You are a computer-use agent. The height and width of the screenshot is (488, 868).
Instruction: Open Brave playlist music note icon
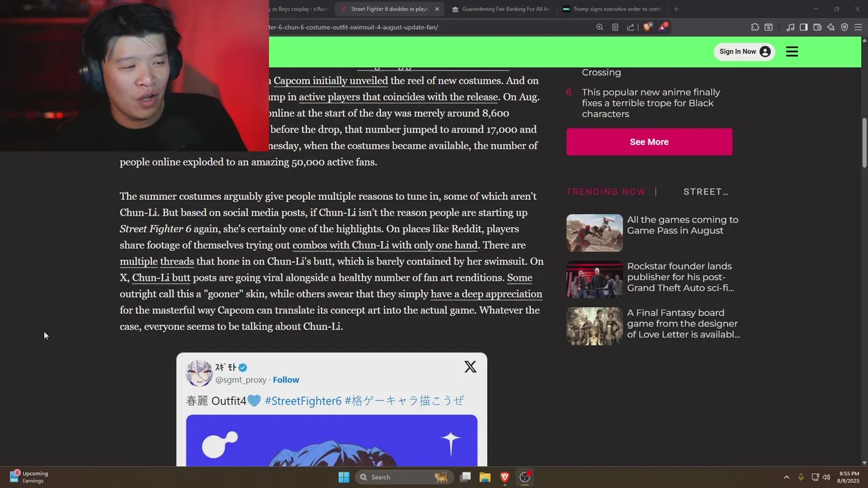coord(790,27)
